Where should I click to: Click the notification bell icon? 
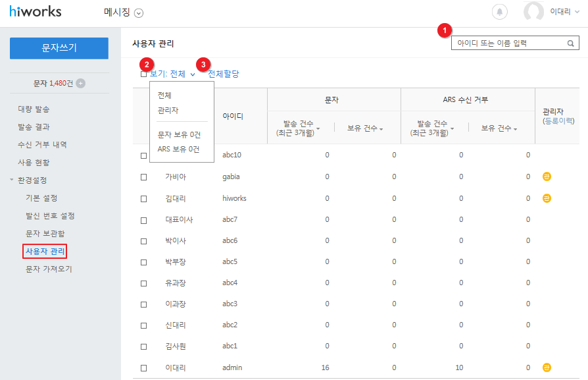tap(500, 12)
